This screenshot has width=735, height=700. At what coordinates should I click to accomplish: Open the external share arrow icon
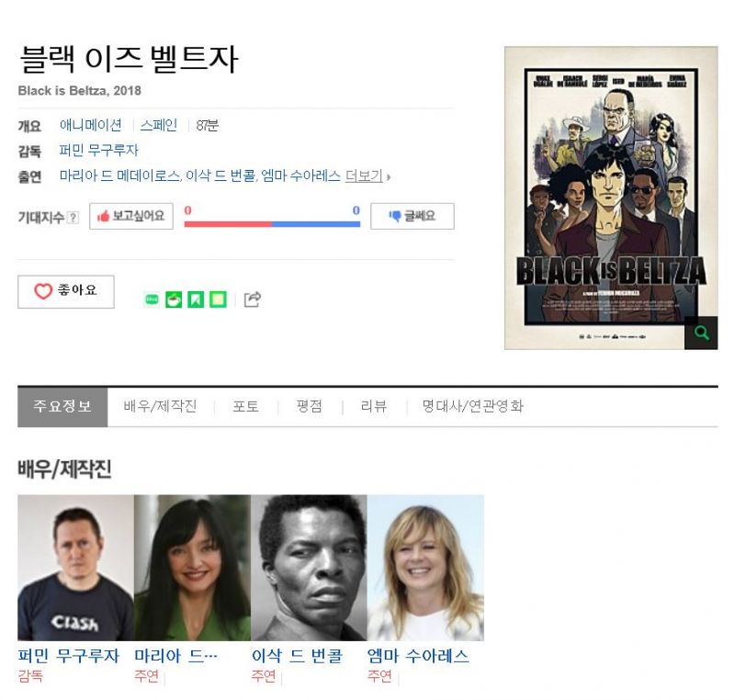[x=252, y=299]
